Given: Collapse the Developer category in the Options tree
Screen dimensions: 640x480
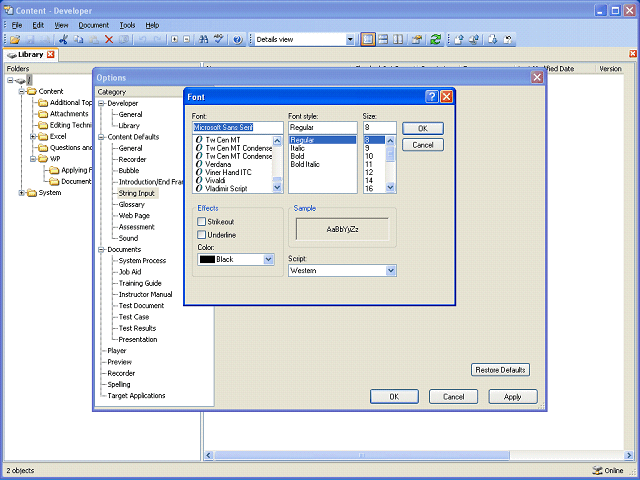Looking at the screenshot, I should (x=101, y=103).
